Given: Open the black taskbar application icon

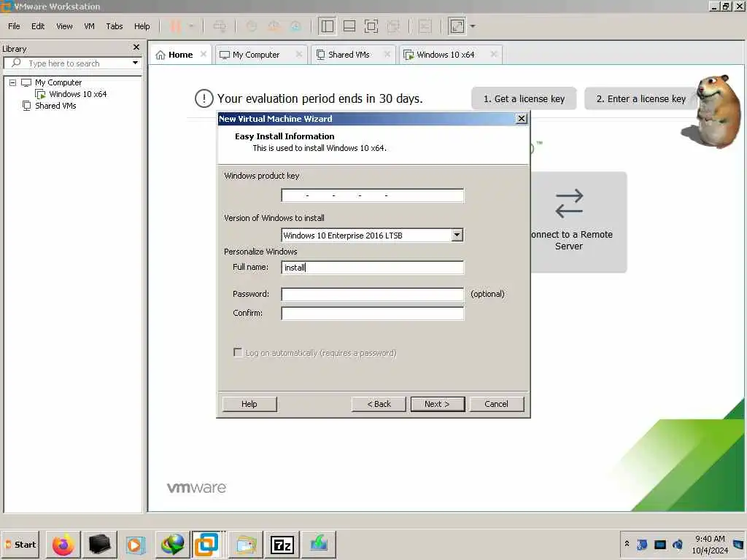Looking at the screenshot, I should point(99,544).
